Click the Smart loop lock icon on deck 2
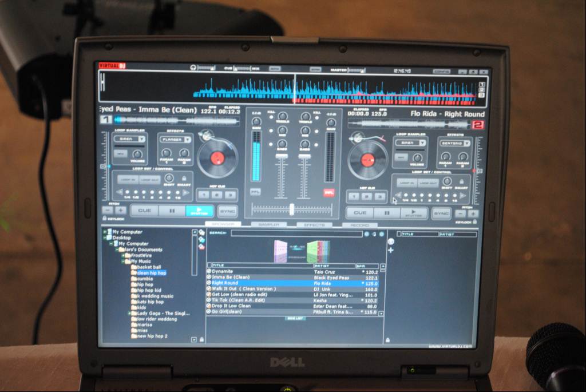 (x=462, y=182)
